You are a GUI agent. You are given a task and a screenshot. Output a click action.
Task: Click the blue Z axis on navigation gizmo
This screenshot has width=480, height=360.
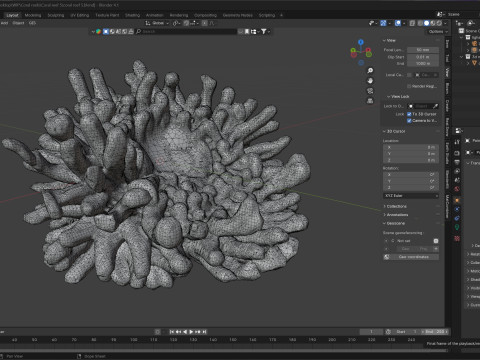point(361,42)
